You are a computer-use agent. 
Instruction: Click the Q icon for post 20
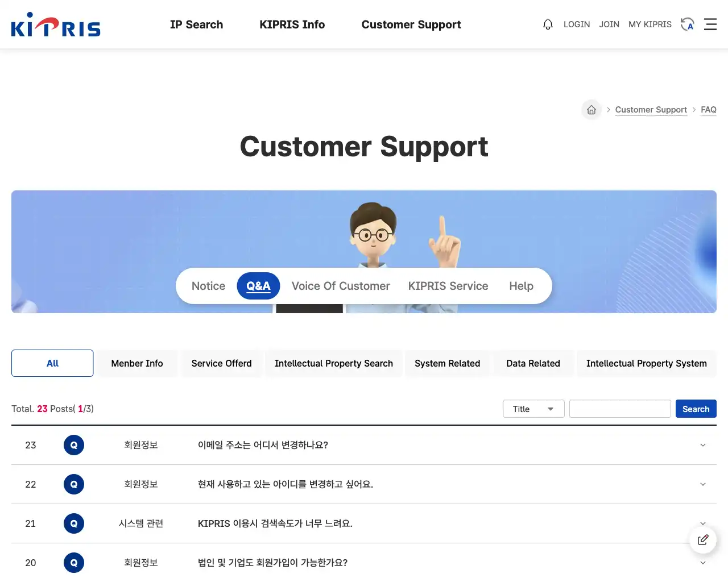(x=74, y=563)
